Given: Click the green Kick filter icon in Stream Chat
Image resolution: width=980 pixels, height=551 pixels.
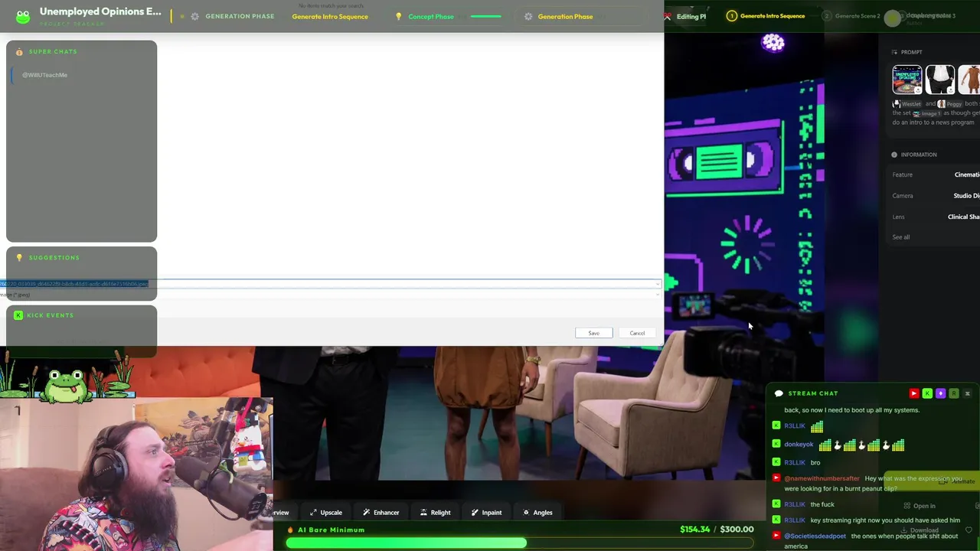Looking at the screenshot, I should [927, 393].
